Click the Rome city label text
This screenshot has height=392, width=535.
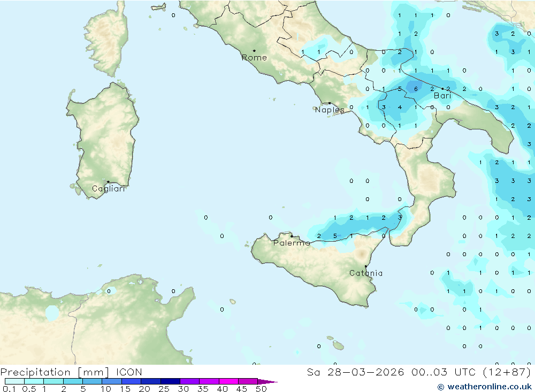(254, 58)
